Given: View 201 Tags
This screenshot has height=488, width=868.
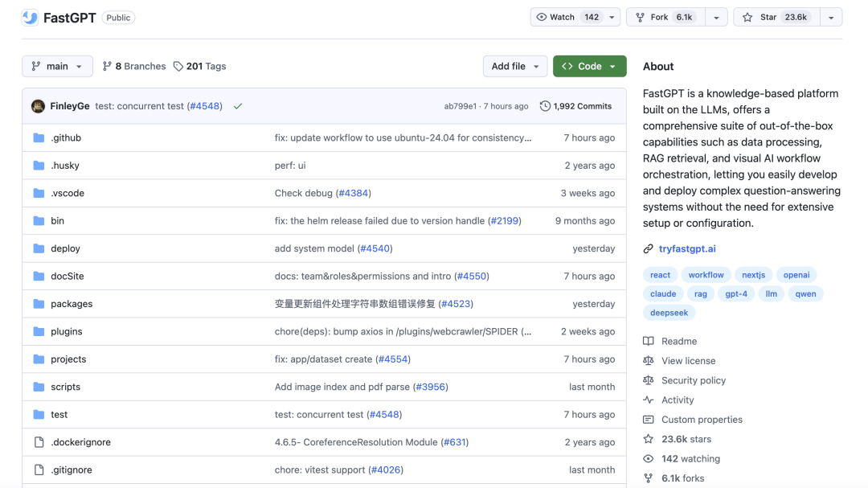Looking at the screenshot, I should pyautogui.click(x=200, y=66).
